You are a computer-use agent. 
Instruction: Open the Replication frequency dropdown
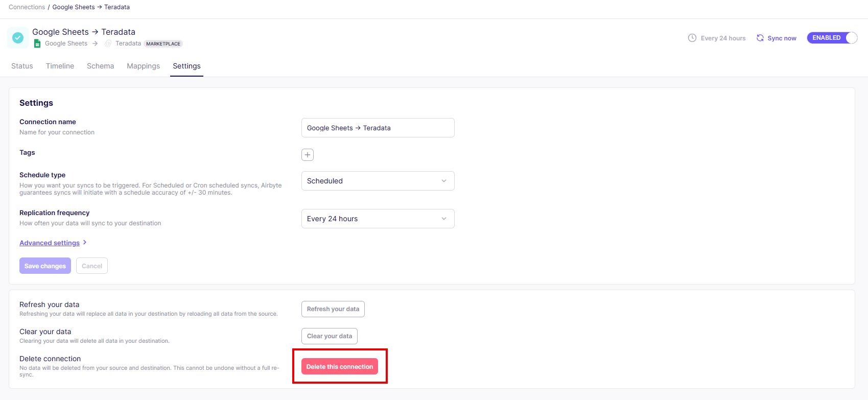(378, 219)
